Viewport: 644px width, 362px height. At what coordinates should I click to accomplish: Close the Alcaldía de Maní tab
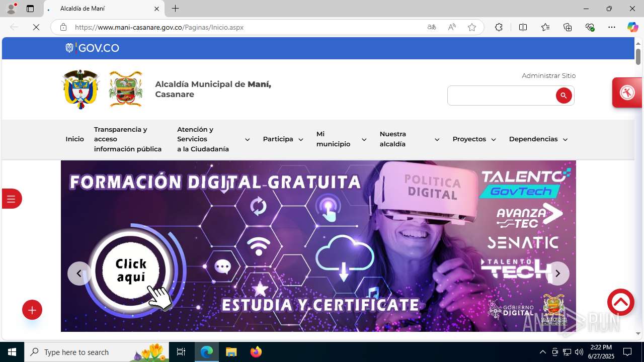pyautogui.click(x=156, y=9)
